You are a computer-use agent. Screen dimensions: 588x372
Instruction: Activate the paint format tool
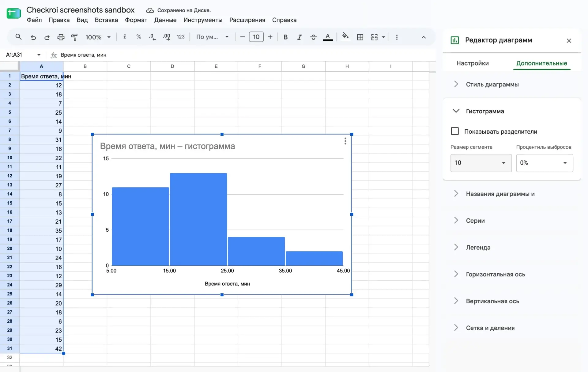(74, 37)
